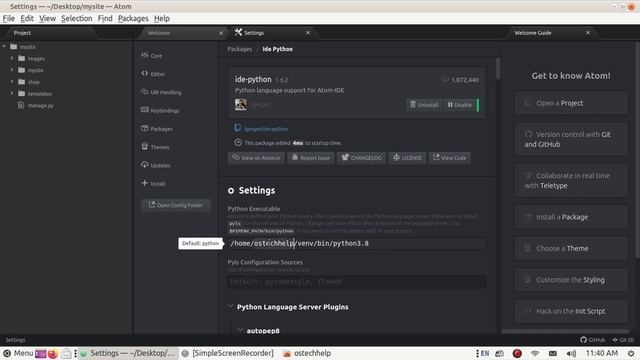Open Firefox from the taskbar
The image size is (640, 360).
tap(53, 353)
